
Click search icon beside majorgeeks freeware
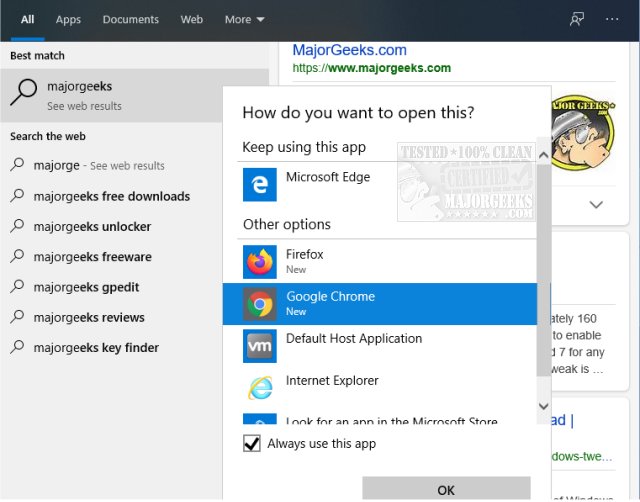[17, 256]
